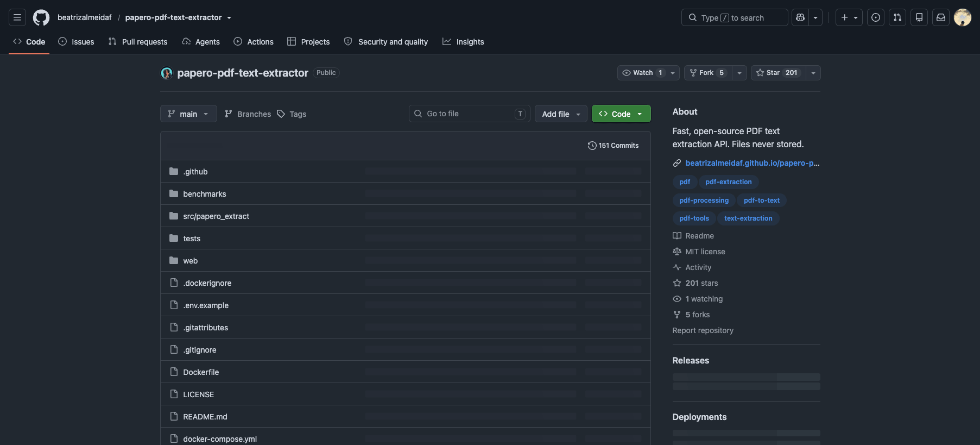Image resolution: width=980 pixels, height=445 pixels.
Task: Click the pulse icon next to Activity
Action: point(677,267)
